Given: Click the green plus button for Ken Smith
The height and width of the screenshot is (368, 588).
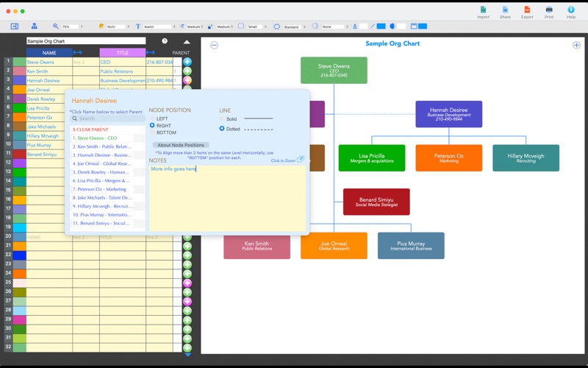Looking at the screenshot, I should tap(187, 71).
